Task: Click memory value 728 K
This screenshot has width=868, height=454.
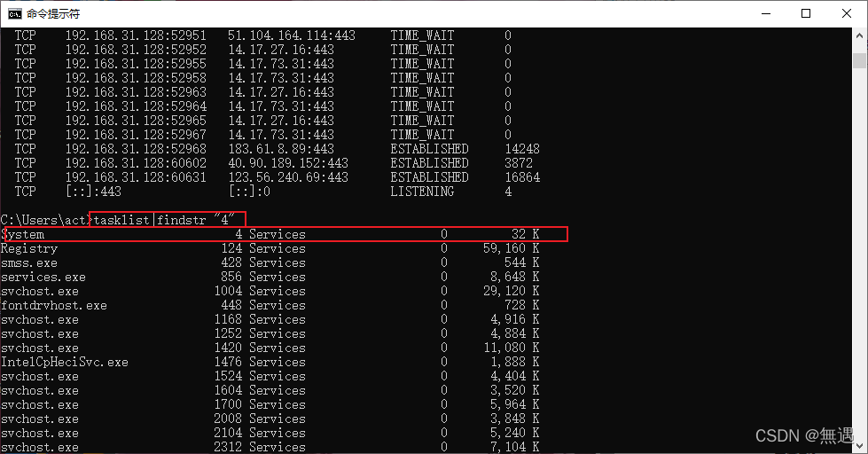Action: click(521, 306)
